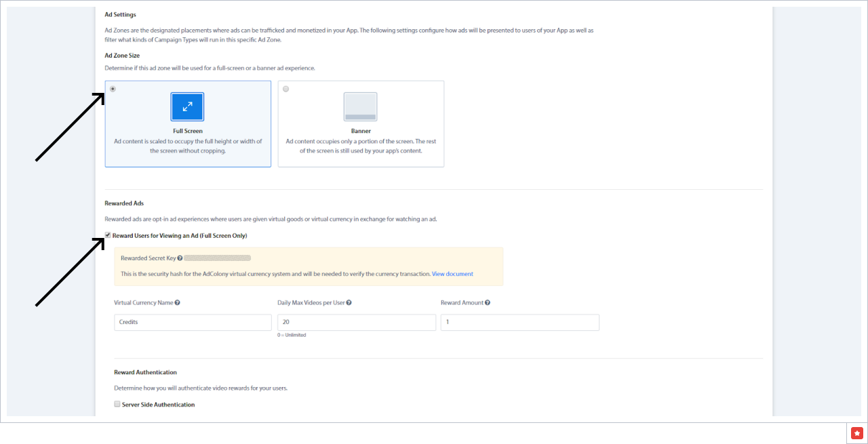Open help for Rewarded Secret Key
The height and width of the screenshot is (444, 868).
(x=180, y=258)
